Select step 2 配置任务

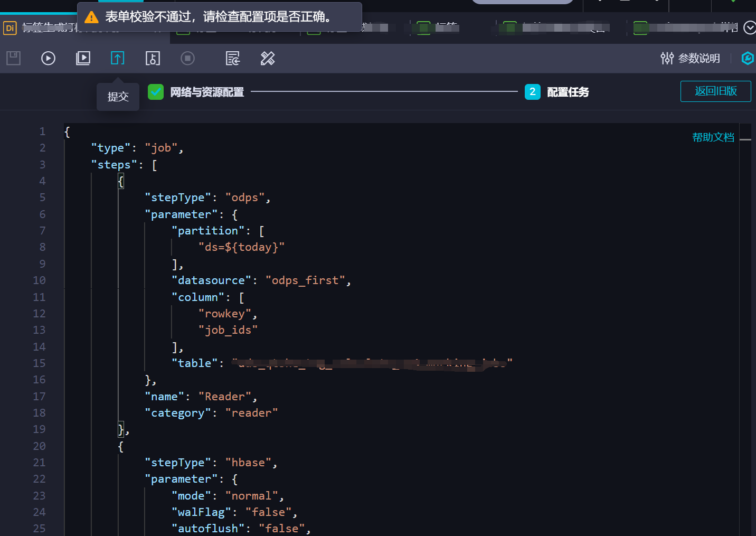[568, 92]
